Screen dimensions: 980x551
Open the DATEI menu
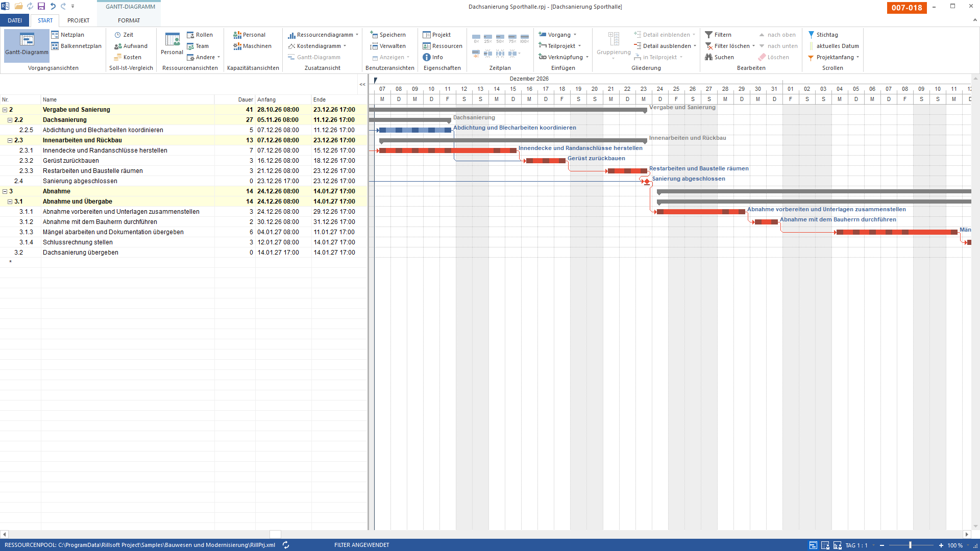click(15, 20)
